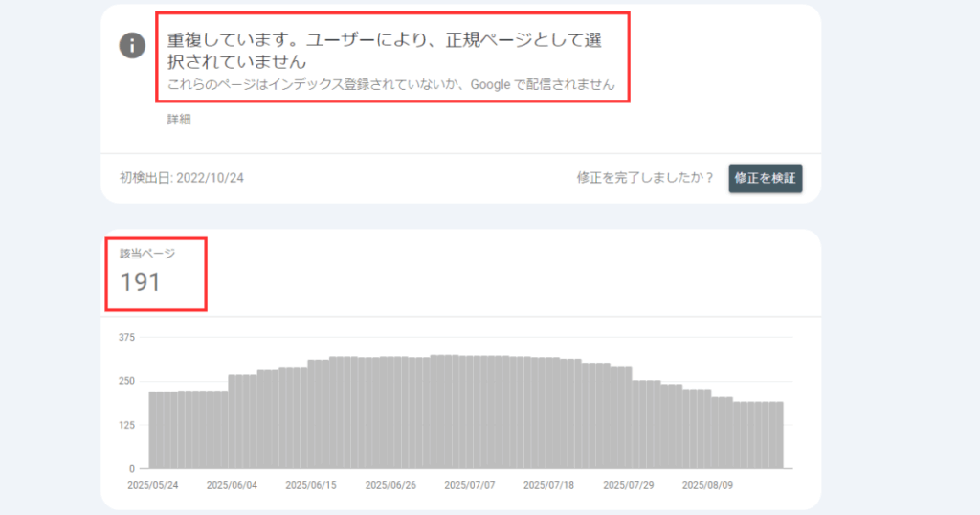Click the 初検出日: 2022/10/24 text
Image resolution: width=980 pixels, height=515 pixels.
[182, 178]
